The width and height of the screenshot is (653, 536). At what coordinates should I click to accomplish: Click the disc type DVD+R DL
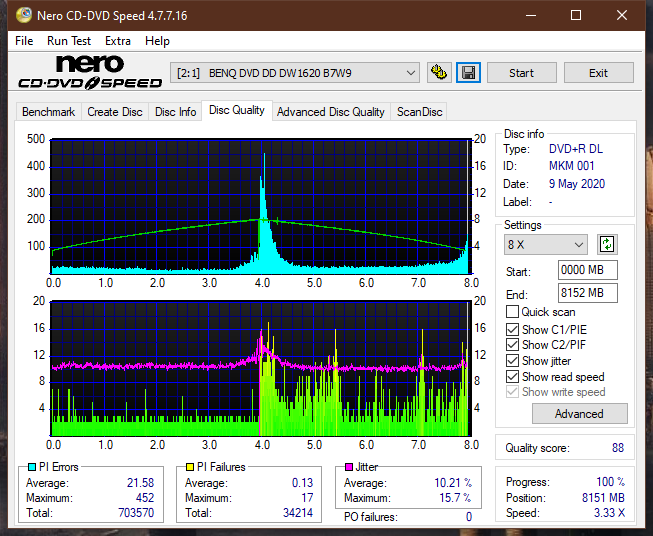pyautogui.click(x=576, y=149)
